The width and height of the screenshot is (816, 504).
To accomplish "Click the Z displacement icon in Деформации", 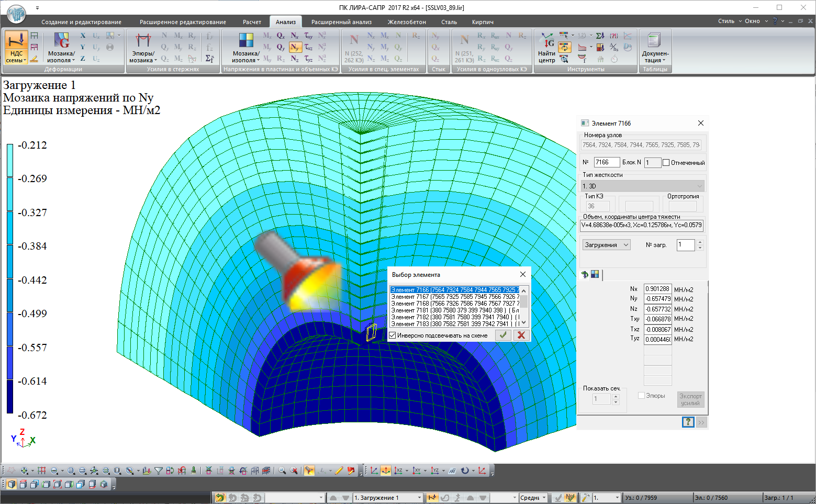I will click(x=83, y=59).
